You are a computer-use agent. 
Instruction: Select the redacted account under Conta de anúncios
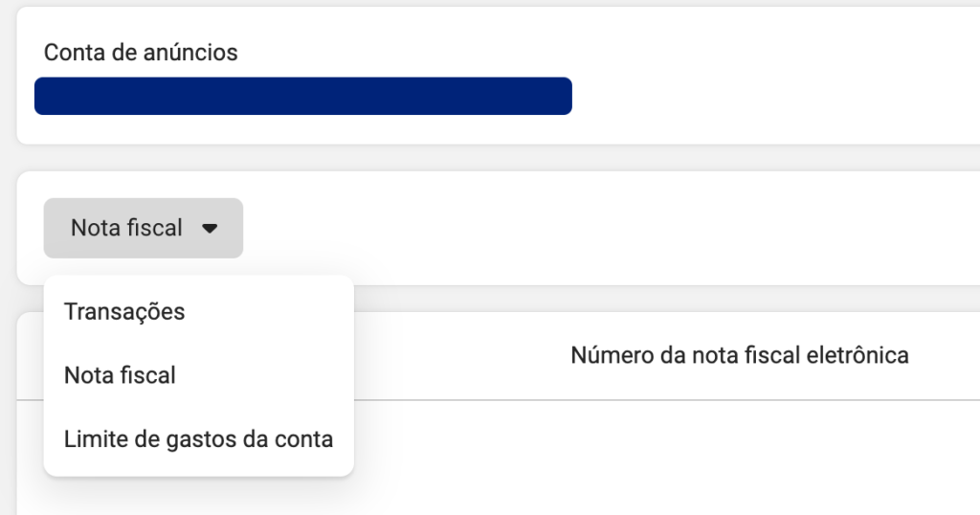302,97
